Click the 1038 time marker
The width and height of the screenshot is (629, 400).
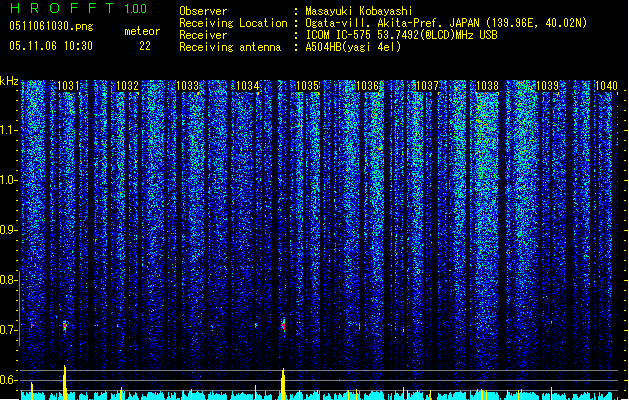487,86
